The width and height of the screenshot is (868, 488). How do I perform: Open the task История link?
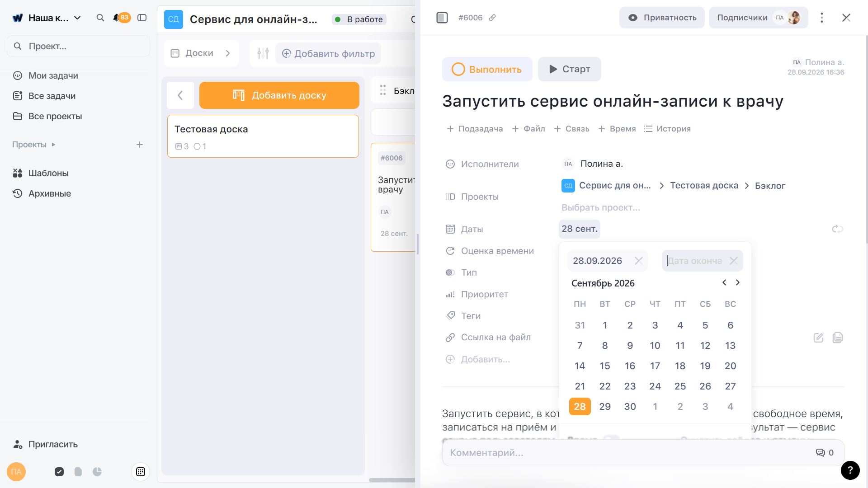(x=667, y=129)
